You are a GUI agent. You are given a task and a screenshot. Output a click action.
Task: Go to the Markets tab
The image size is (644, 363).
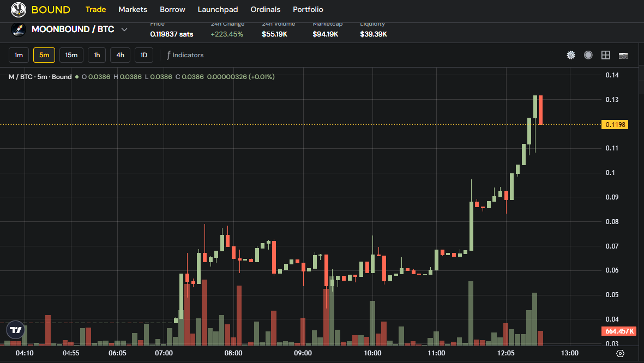coord(133,9)
